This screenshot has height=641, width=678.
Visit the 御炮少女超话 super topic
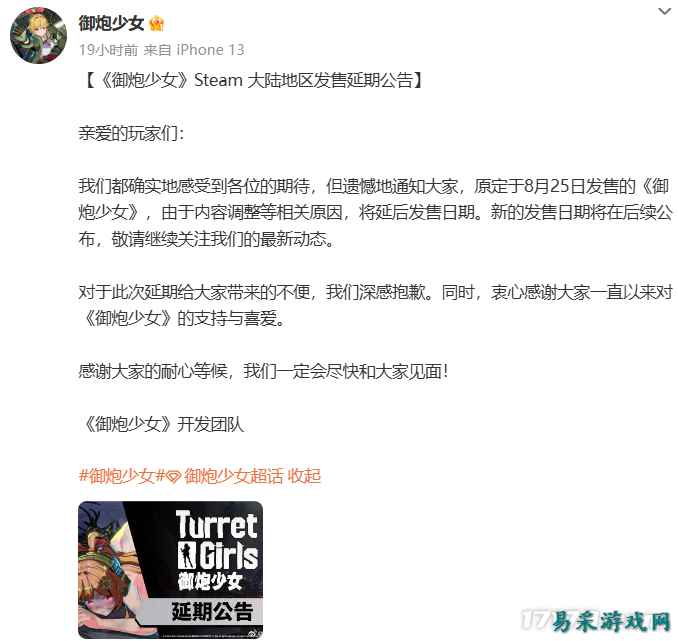click(x=234, y=476)
